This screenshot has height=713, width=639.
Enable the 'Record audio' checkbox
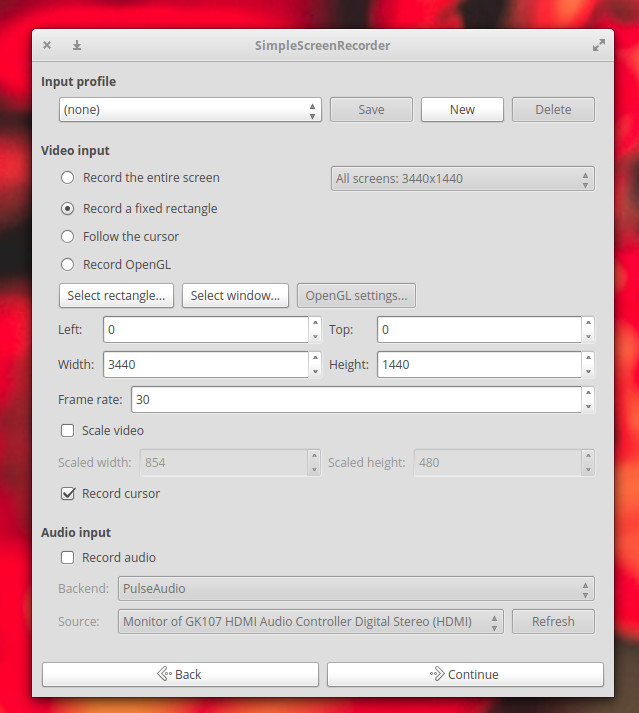pos(68,558)
